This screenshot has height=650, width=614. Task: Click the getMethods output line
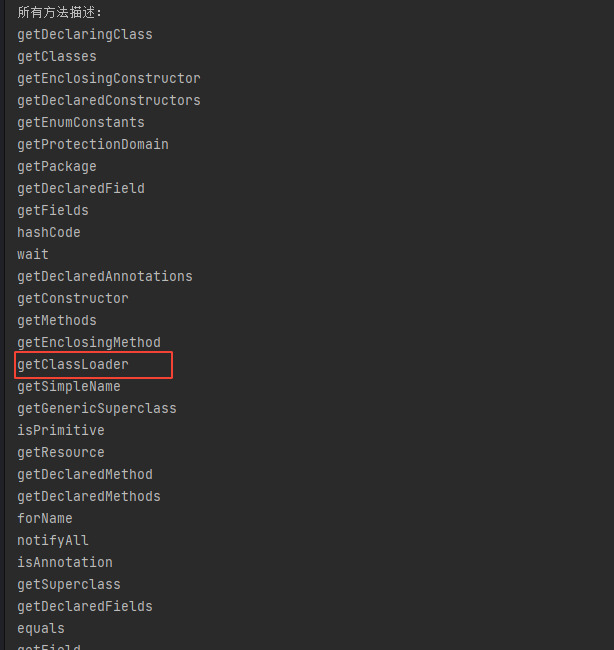coord(57,321)
